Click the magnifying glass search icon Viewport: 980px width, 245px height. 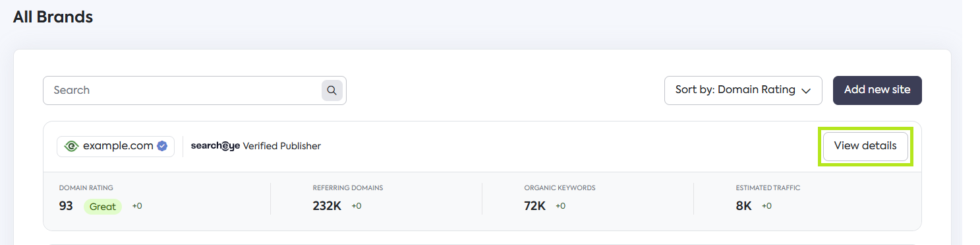click(x=332, y=90)
